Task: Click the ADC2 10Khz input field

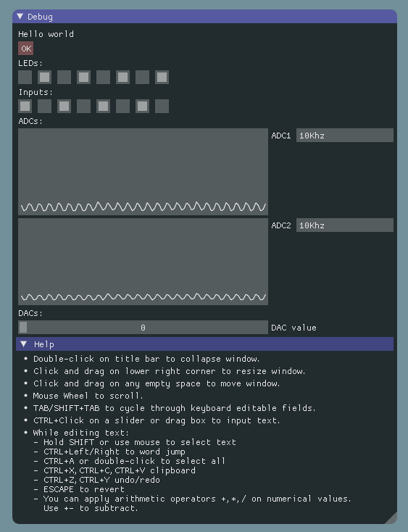Action: point(345,225)
